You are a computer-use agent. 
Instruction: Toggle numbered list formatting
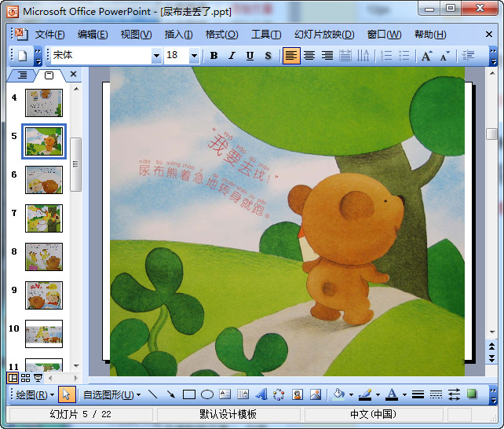(386, 56)
